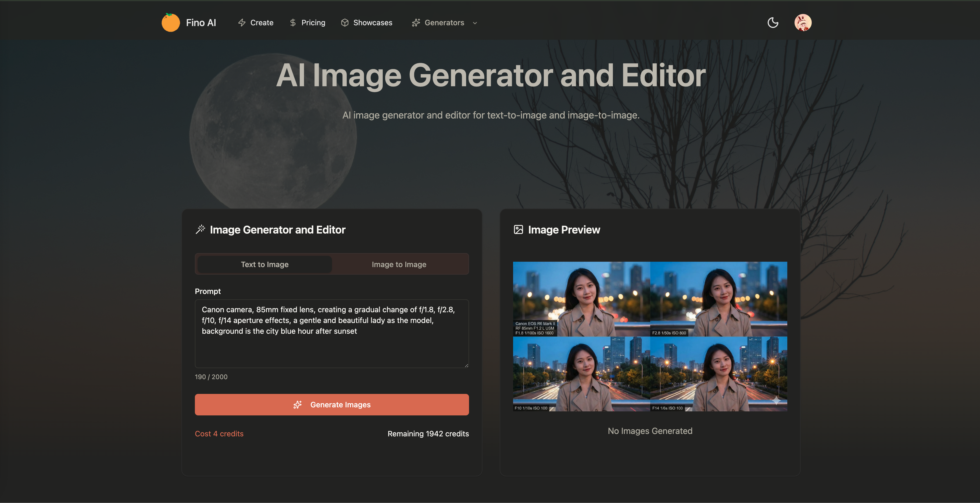Switch to Image to Image mode
Viewport: 980px width, 503px height.
(x=399, y=264)
